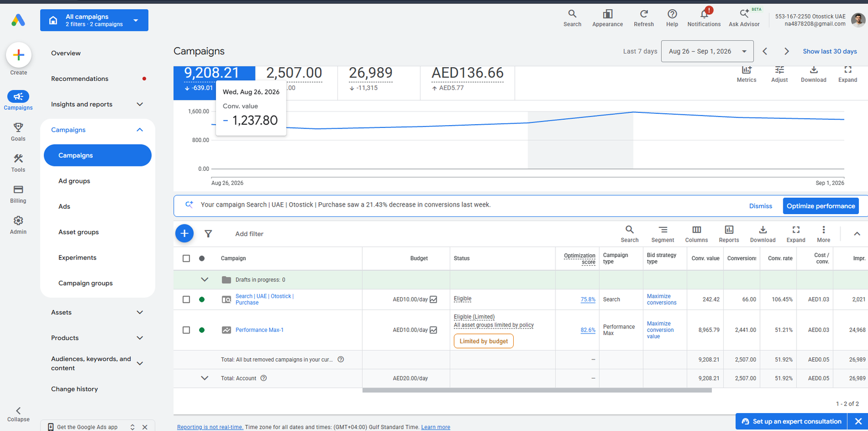This screenshot has height=431, width=868.
Task: Open chart Metrics selector
Action: pyautogui.click(x=746, y=74)
